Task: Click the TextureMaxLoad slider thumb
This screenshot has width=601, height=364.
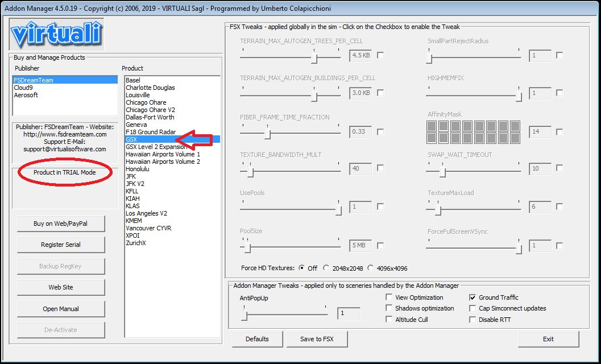Action: tap(438, 210)
